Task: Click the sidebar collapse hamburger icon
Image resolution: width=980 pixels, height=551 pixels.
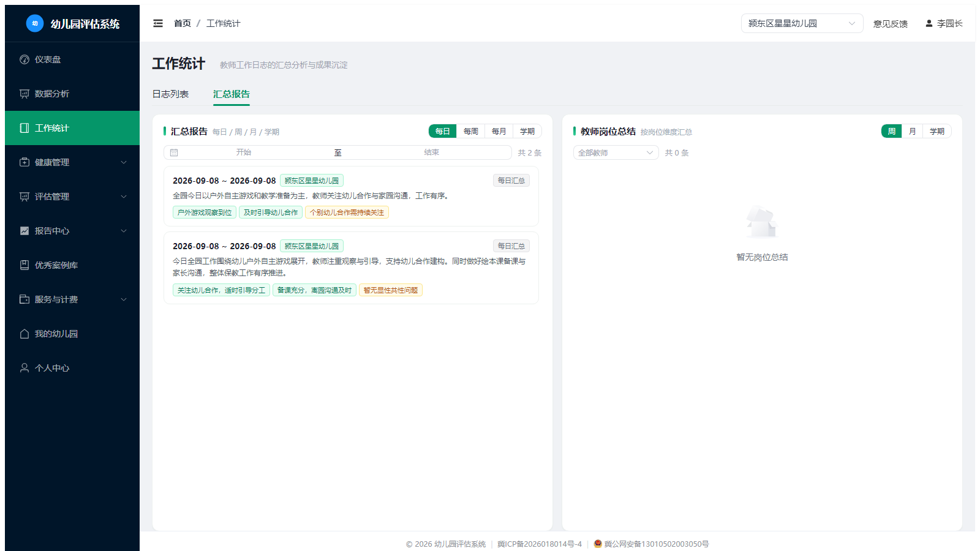Action: tap(158, 23)
